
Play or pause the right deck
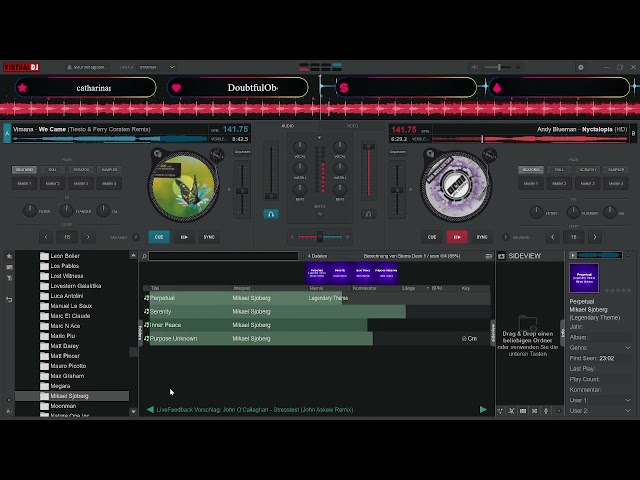pos(457,237)
